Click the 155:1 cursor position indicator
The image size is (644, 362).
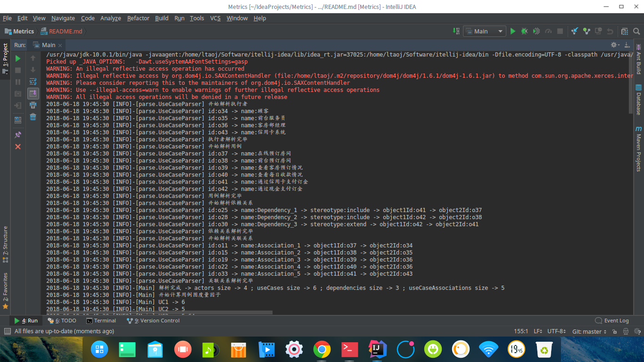521,331
